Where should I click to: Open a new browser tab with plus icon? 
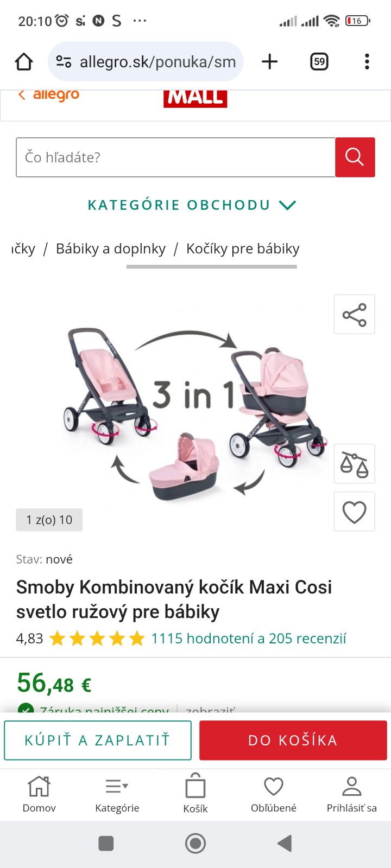point(269,62)
